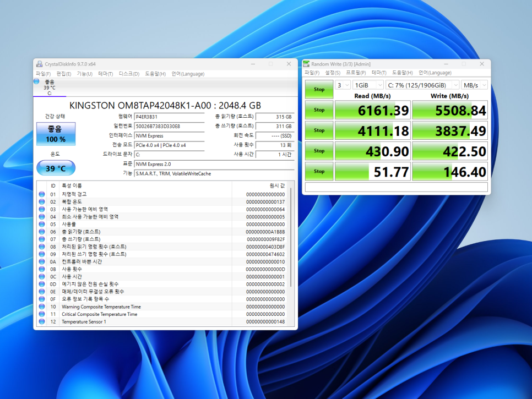Click the 원시 값 column header
This screenshot has width=532, height=399.
point(260,185)
